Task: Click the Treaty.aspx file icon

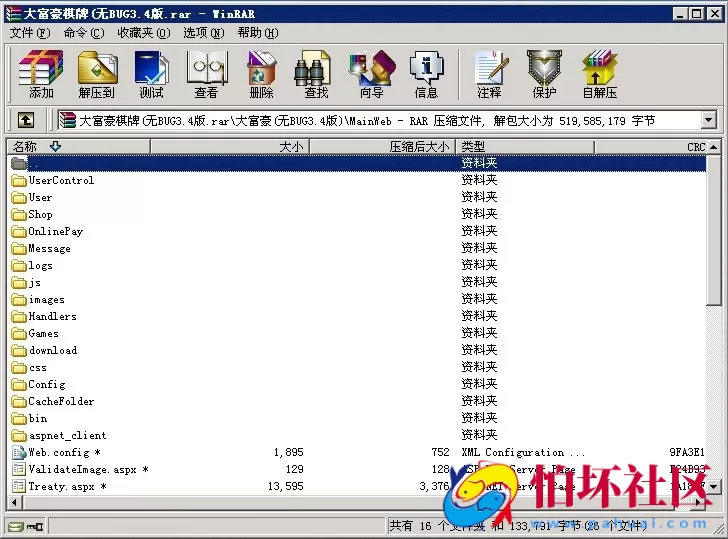Action: coord(19,486)
